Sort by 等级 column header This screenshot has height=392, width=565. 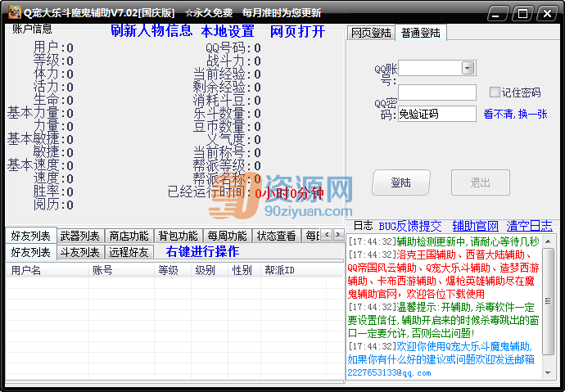173,270
